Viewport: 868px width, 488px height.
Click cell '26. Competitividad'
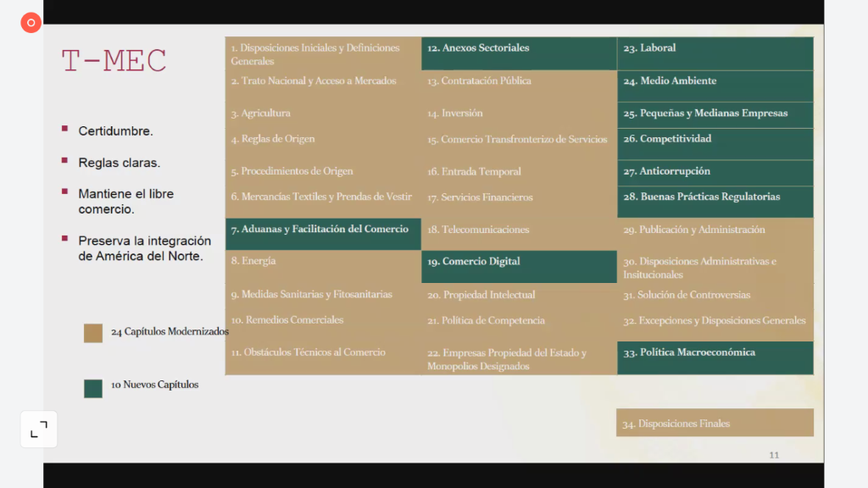coord(715,144)
